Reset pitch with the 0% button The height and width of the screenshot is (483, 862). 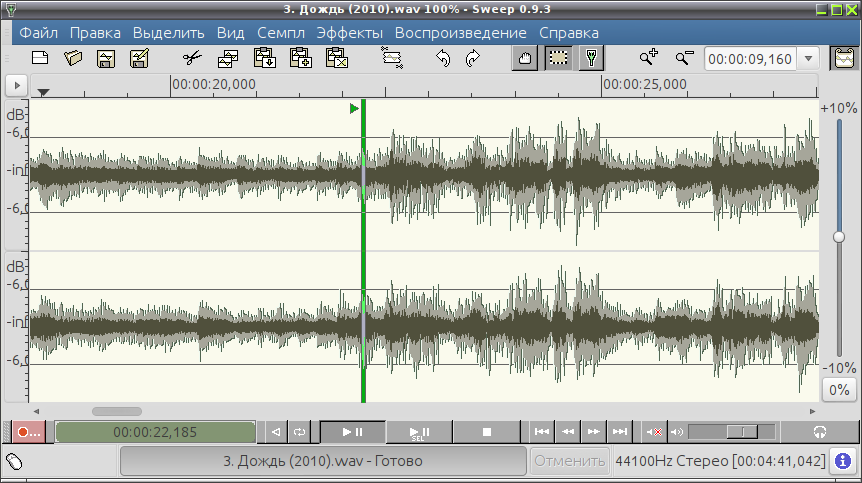tap(839, 390)
